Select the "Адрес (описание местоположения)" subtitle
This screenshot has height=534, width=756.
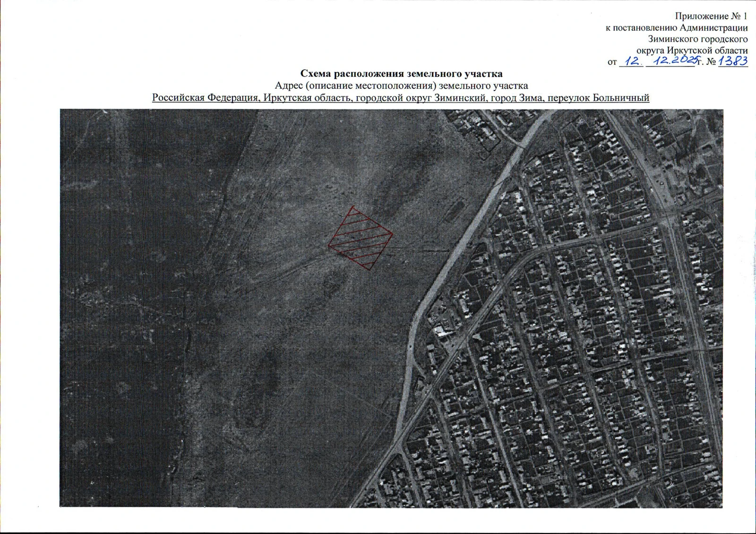[x=401, y=86]
